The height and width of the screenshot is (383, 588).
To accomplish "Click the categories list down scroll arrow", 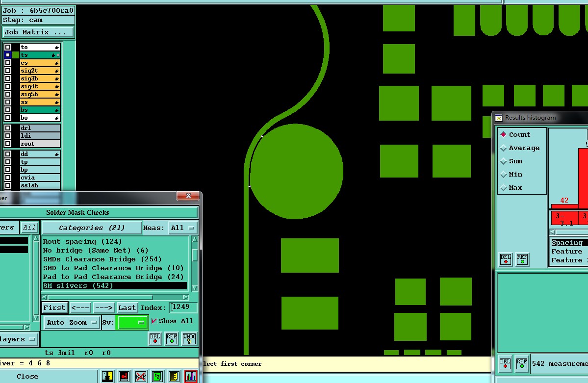I will tap(195, 288).
